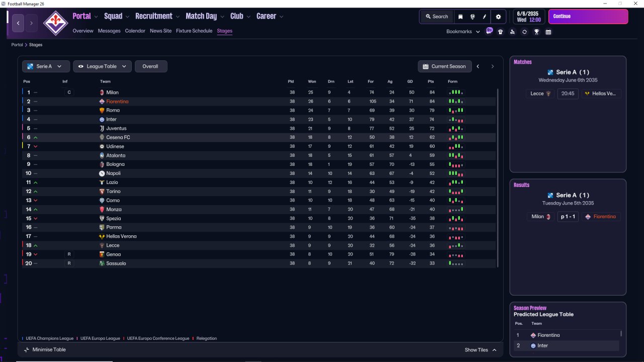Open the Fiorentina team link in table
644x362 pixels.
pos(117,102)
